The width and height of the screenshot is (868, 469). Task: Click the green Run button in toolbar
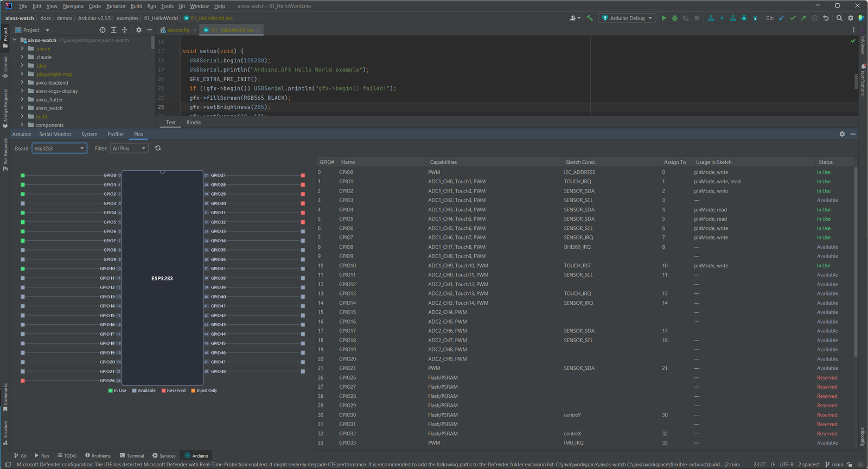[663, 18]
